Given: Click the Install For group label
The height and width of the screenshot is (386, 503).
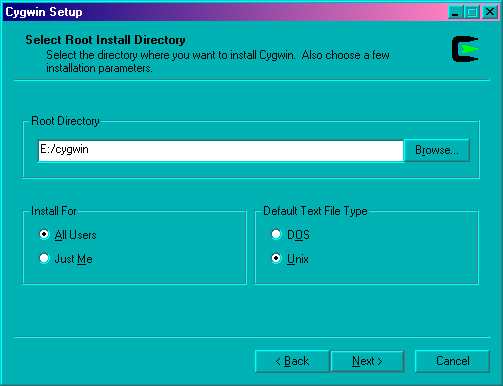Looking at the screenshot, I should coord(54,211).
